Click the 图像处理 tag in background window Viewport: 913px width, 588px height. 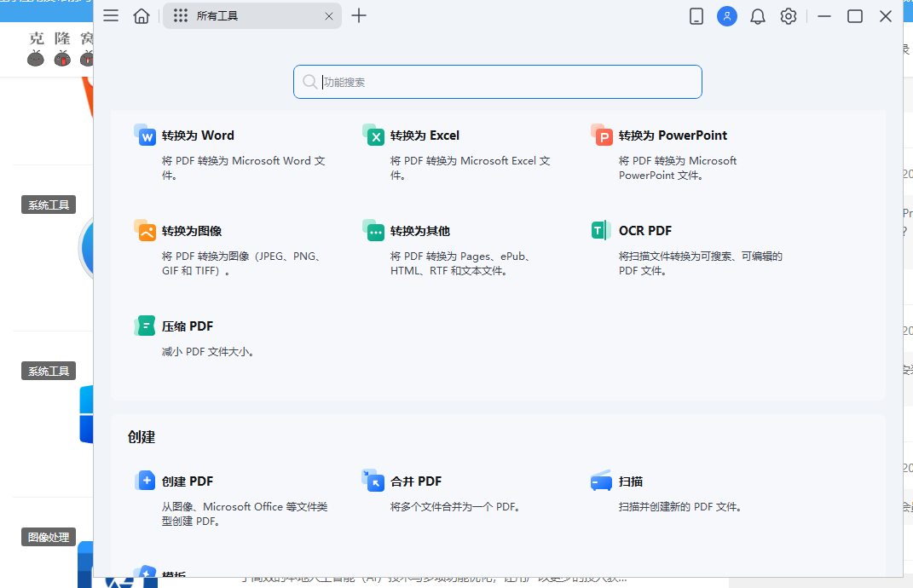pos(49,538)
